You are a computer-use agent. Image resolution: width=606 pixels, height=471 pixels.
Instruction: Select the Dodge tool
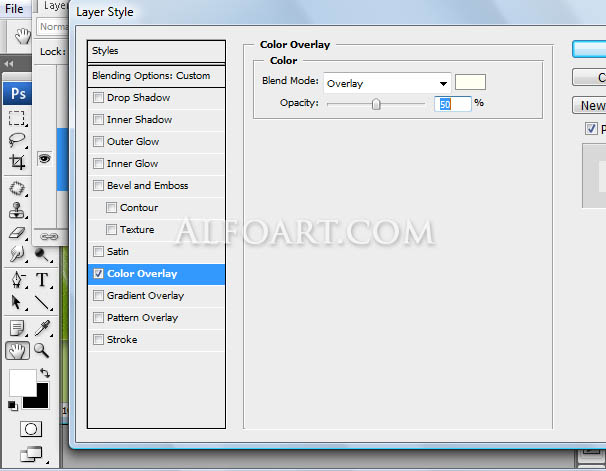(x=42, y=255)
